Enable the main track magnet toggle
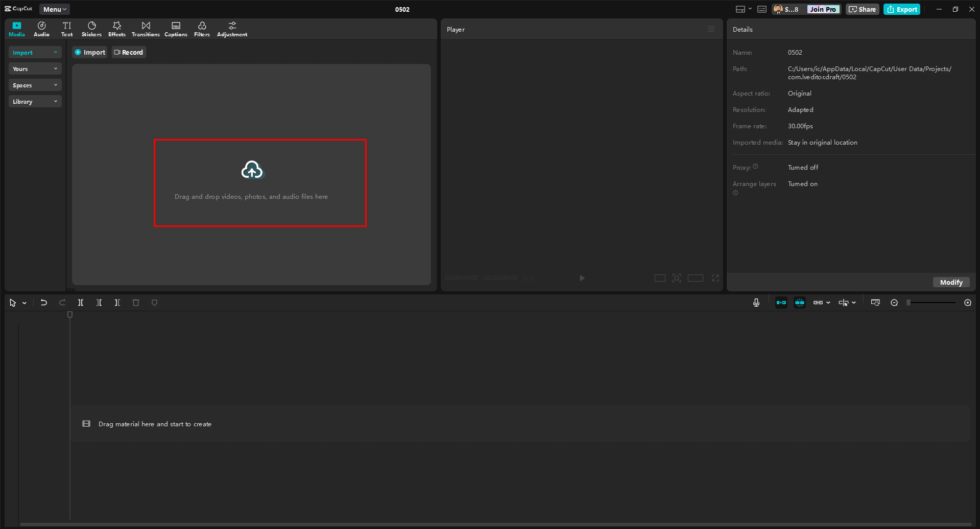Screen dimensions: 980x529 [x=781, y=302]
